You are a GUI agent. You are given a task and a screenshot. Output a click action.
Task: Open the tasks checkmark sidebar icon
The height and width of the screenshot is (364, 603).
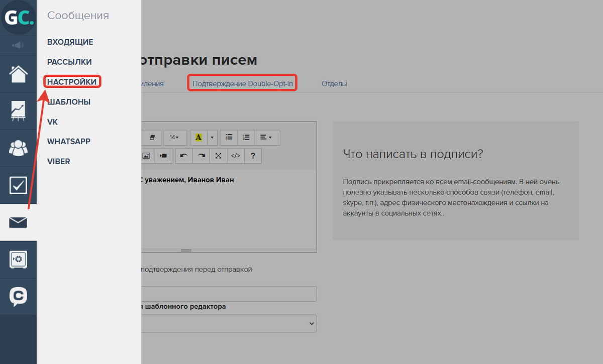click(x=18, y=185)
